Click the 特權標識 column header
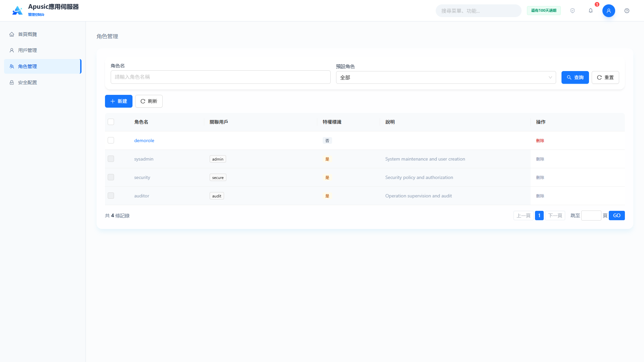The image size is (644, 362). point(332,122)
